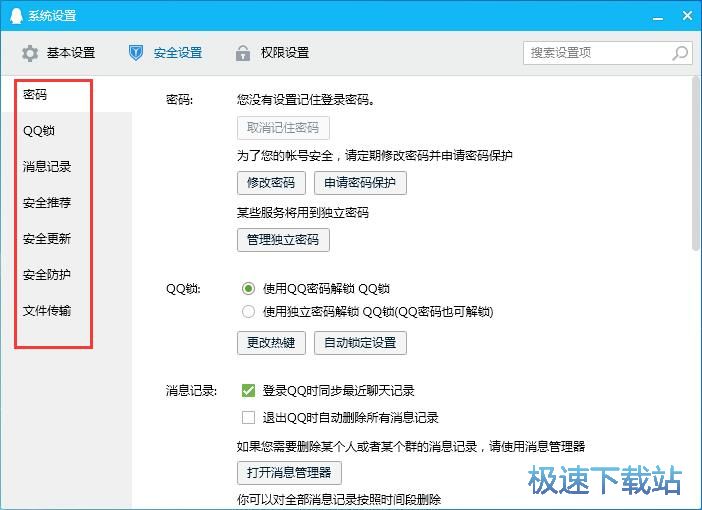Image resolution: width=702 pixels, height=510 pixels.
Task: Open 管理独立密码
Action: tap(283, 240)
